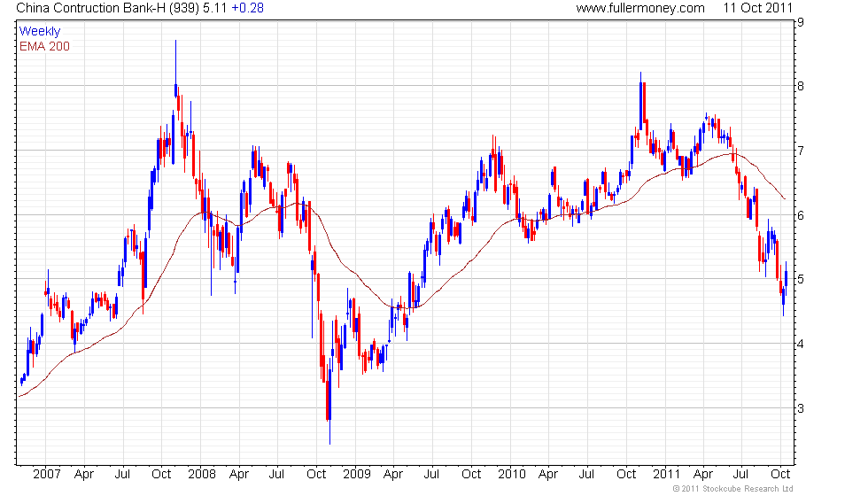Click the y-axis value 7
Image resolution: width=868 pixels, height=496 pixels.
click(x=801, y=151)
